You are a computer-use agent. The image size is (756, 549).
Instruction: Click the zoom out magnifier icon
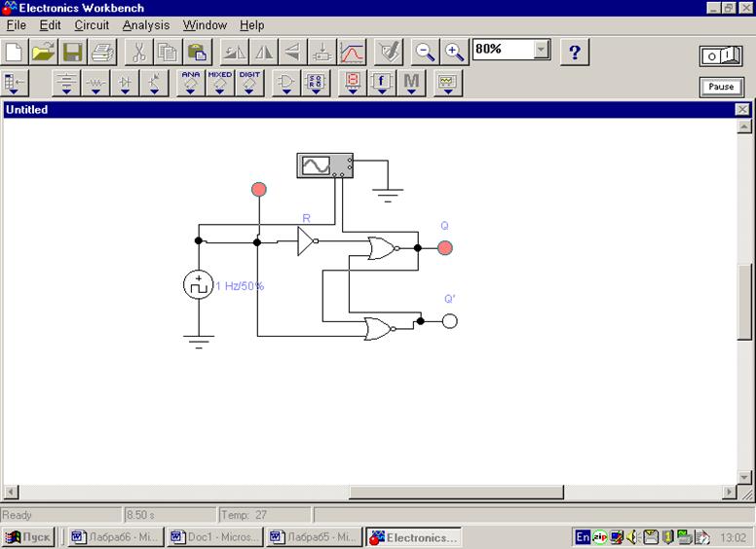point(424,52)
